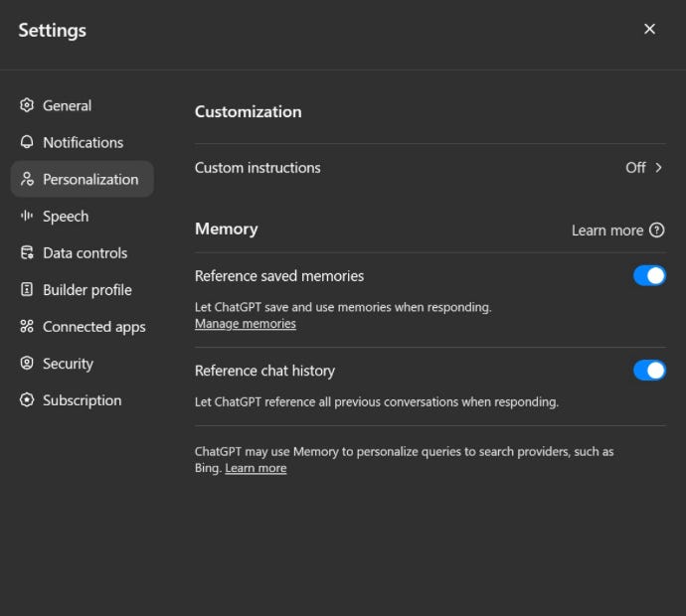Click the Subscription icon
The height and width of the screenshot is (616, 686).
tap(27, 400)
